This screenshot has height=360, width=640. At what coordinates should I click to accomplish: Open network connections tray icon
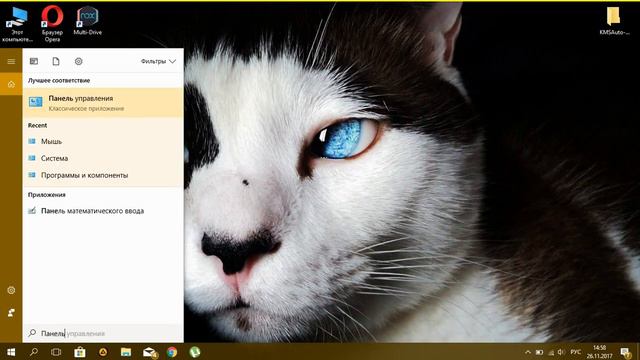pos(551,352)
